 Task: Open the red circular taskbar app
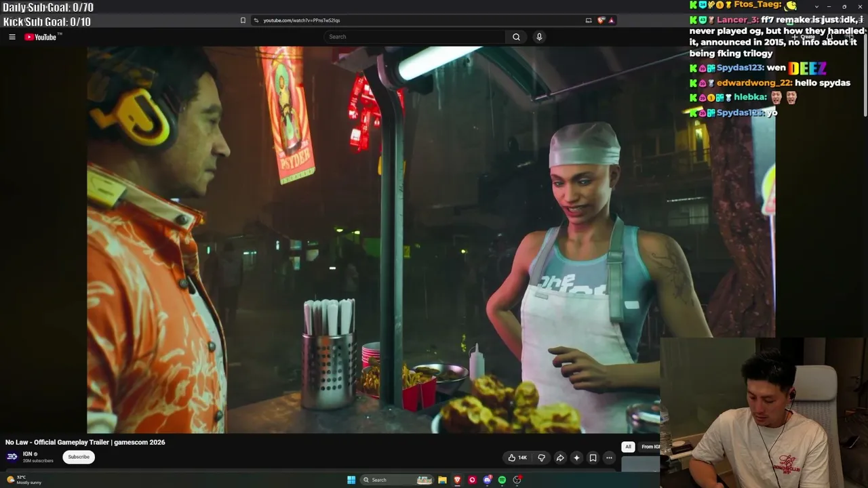tap(472, 480)
